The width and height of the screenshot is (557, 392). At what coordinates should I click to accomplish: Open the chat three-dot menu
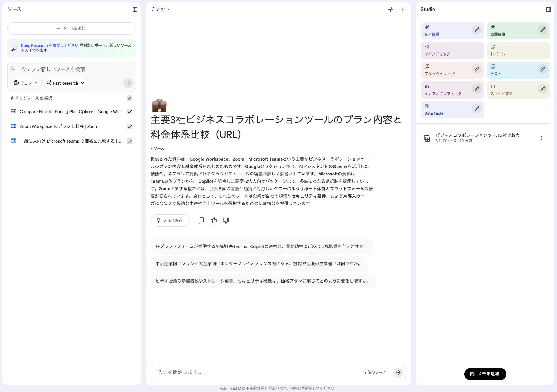click(403, 10)
